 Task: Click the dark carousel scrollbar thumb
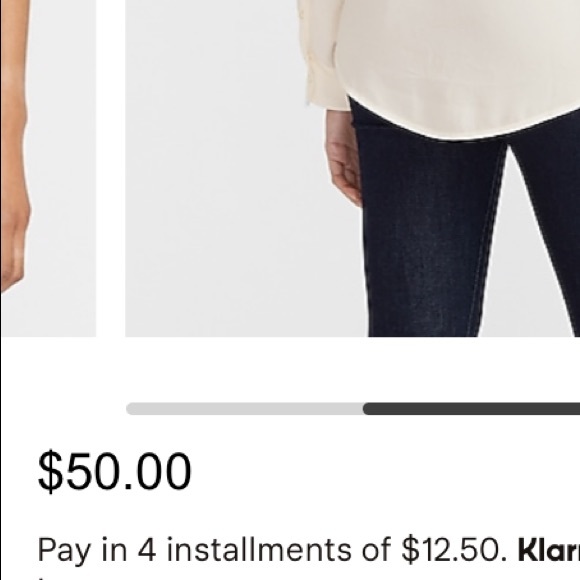[471, 409]
